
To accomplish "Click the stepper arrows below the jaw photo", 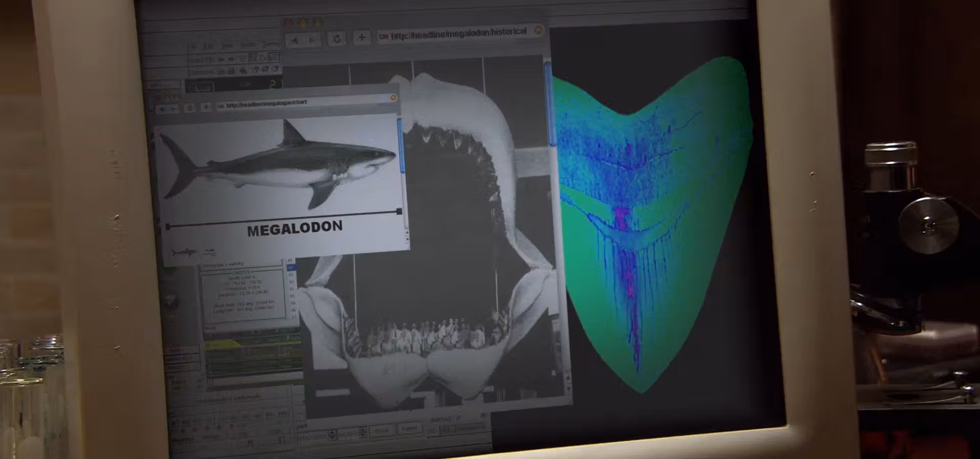I will [x=333, y=435].
